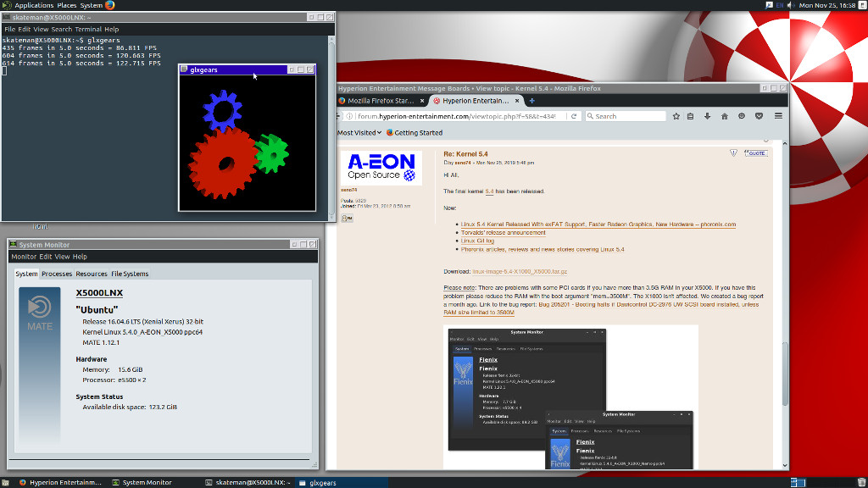The height and width of the screenshot is (488, 868).
Task: Open the Monitor menu in System Monitor
Action: [x=24, y=257]
